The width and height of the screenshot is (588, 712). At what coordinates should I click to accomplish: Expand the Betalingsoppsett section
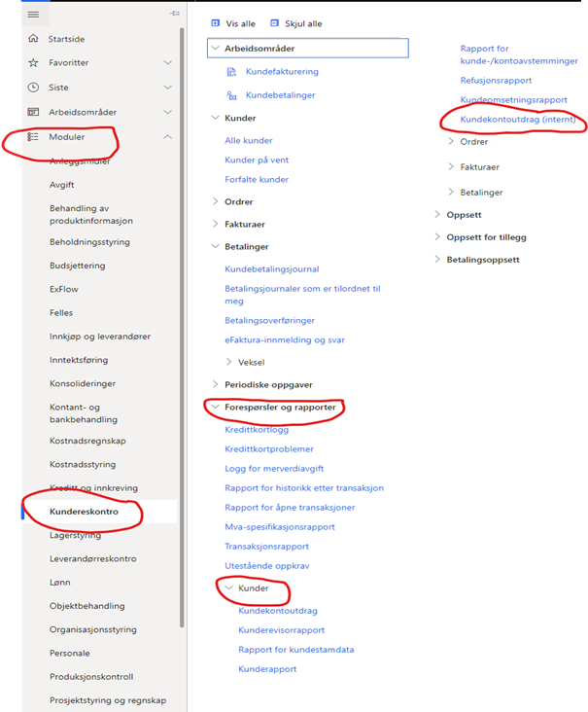tap(437, 260)
